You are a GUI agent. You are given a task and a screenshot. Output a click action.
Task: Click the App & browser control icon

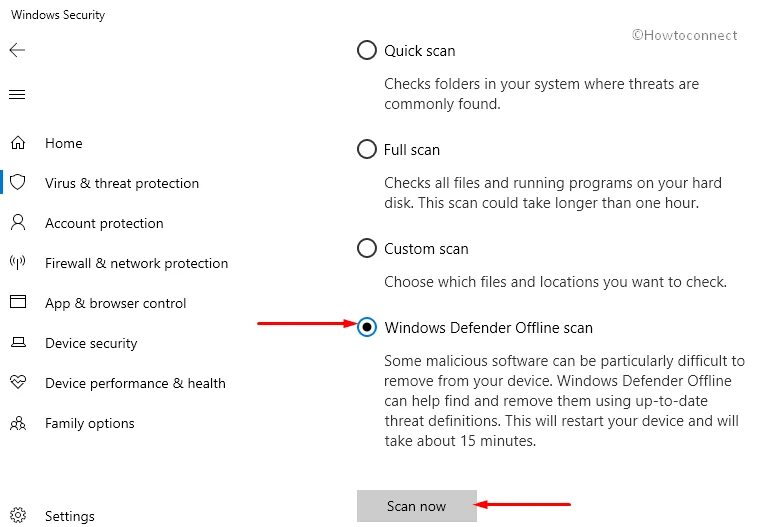pos(18,302)
